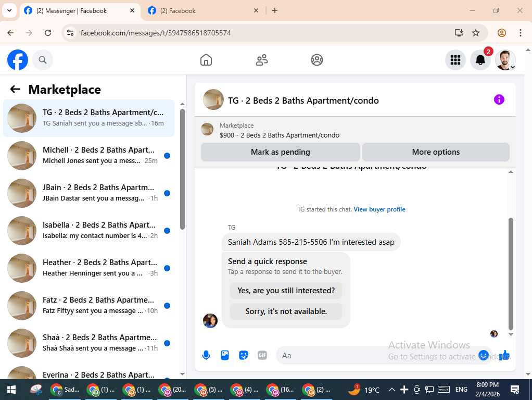The height and width of the screenshot is (400, 532).
Task: Open weather widget showing 19°C
Action: coord(364,390)
